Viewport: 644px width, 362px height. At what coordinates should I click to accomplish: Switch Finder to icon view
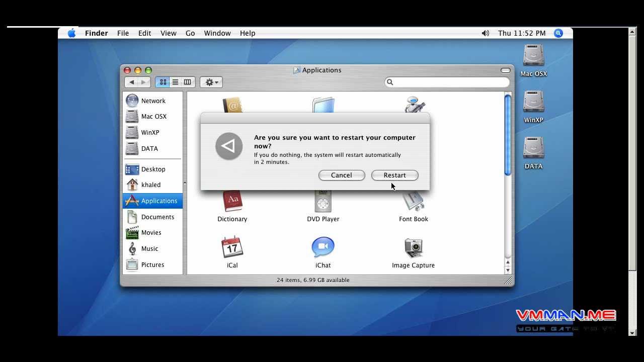pos(163,82)
